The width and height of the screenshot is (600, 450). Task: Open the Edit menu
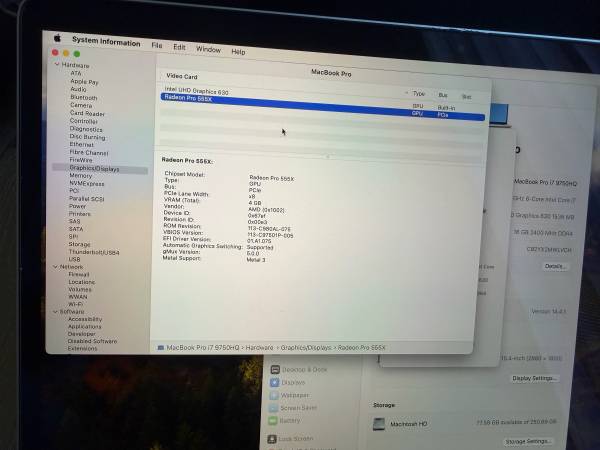pyautogui.click(x=179, y=47)
